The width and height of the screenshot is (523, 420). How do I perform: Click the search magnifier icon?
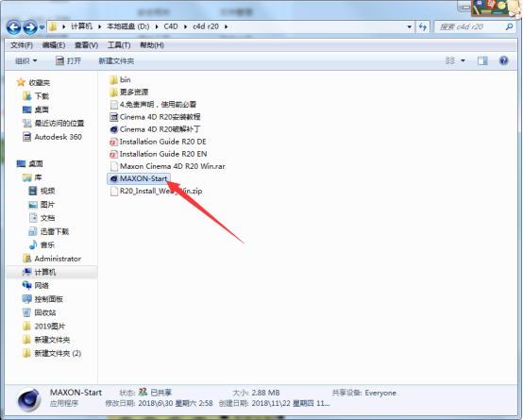509,26
